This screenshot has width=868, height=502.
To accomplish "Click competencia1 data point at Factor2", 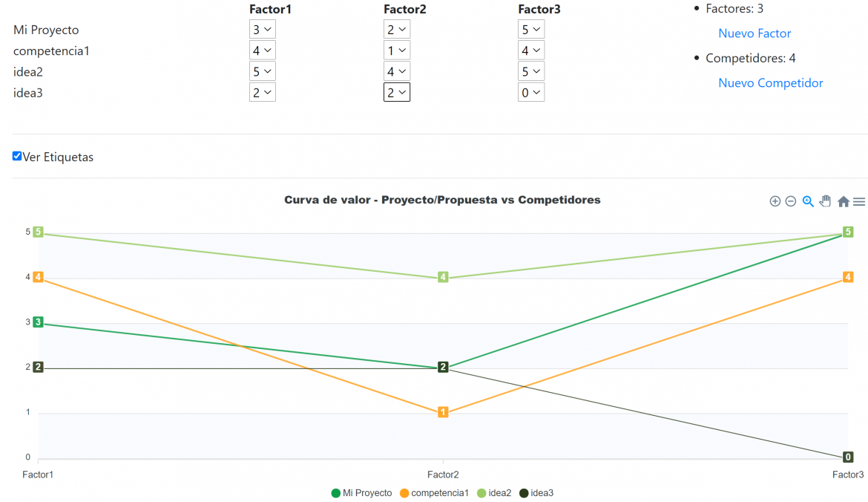I will [x=443, y=412].
